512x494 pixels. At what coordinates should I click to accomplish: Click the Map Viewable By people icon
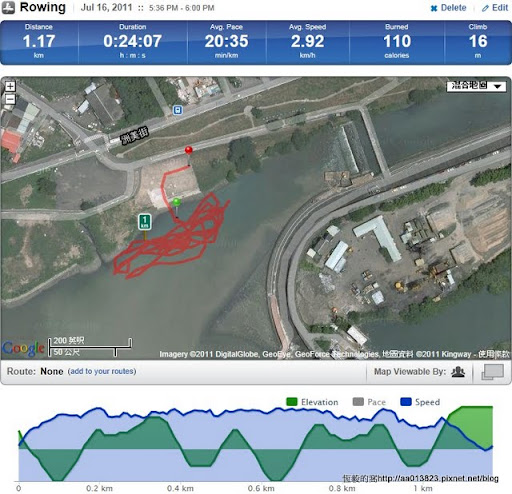coord(458,372)
